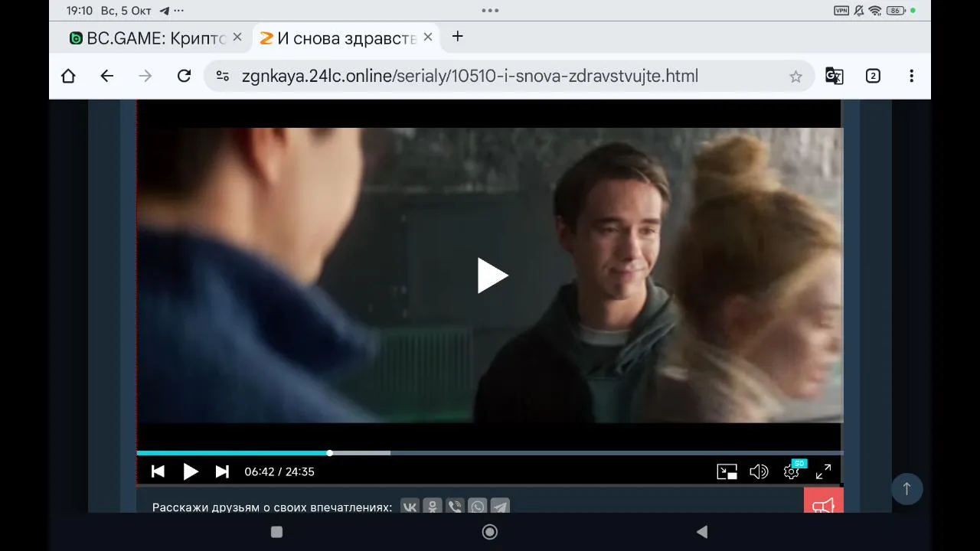Open the three-dot handle at top center
Image resolution: width=980 pixels, height=551 pixels.
point(490,11)
